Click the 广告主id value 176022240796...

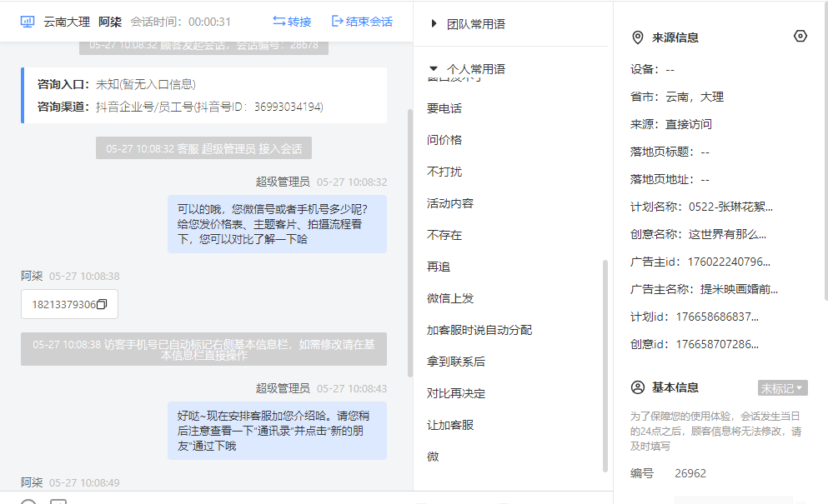729,262
